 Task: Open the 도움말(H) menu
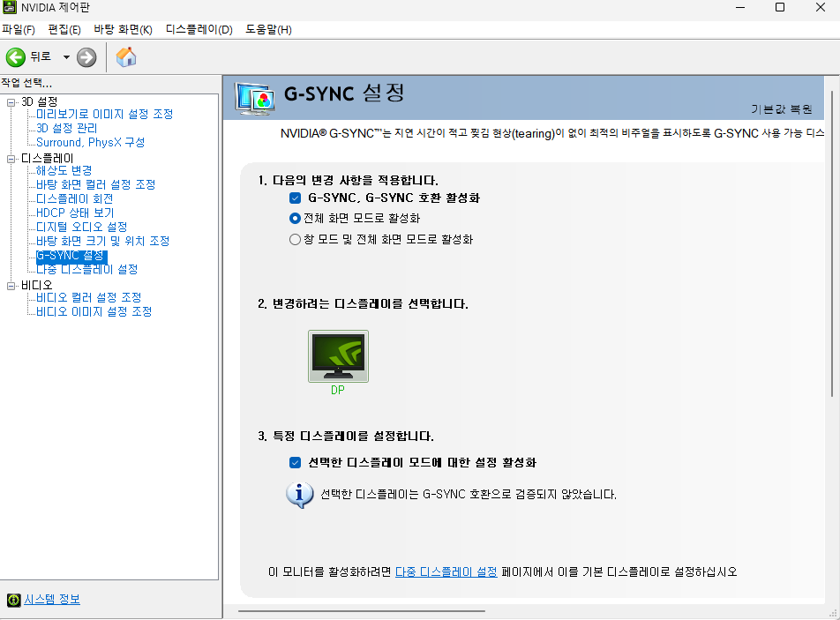(x=268, y=29)
